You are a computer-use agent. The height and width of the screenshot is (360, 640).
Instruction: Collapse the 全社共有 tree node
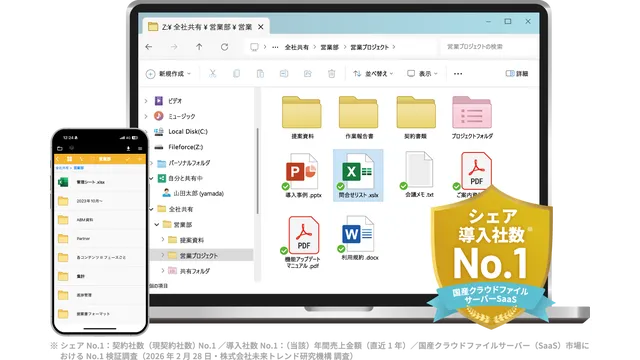click(x=151, y=209)
